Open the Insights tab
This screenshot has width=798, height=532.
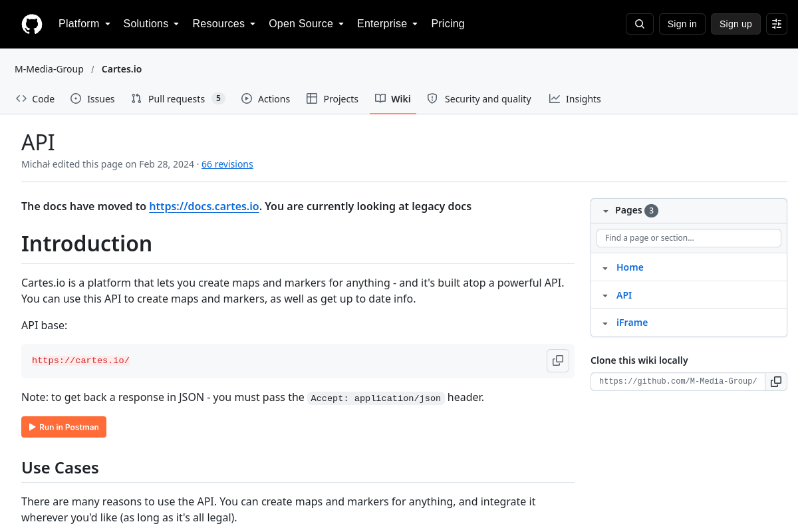(x=575, y=99)
